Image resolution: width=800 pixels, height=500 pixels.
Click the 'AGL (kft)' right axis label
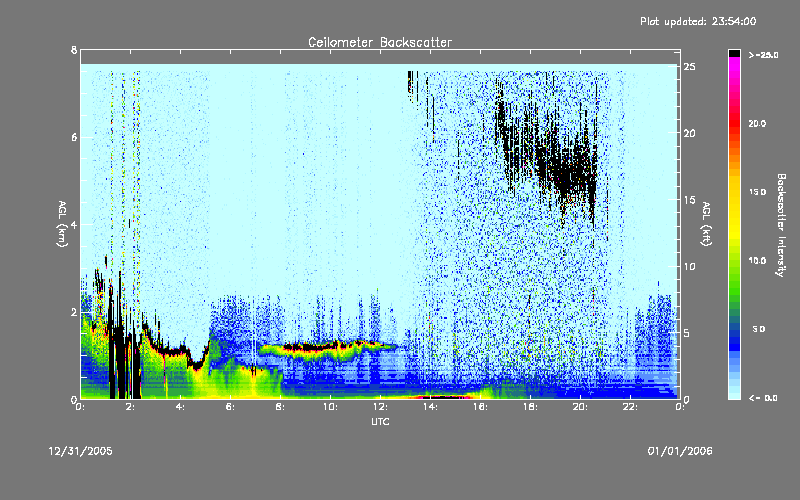tap(706, 223)
